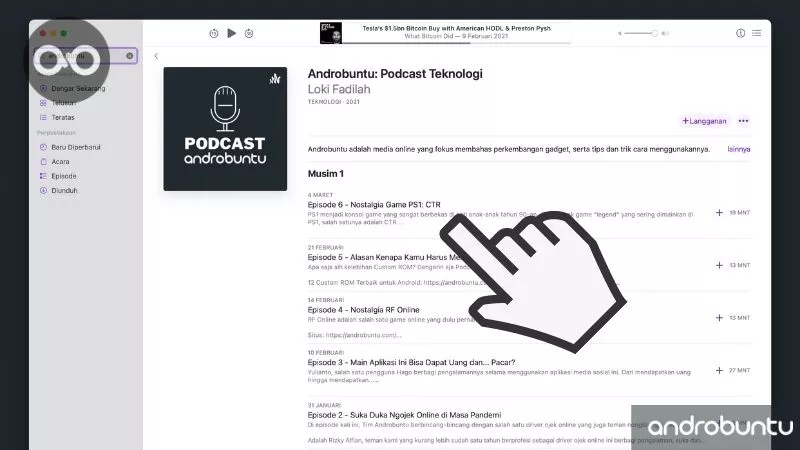
Task: Show episode info via the info icon
Action: click(x=740, y=33)
